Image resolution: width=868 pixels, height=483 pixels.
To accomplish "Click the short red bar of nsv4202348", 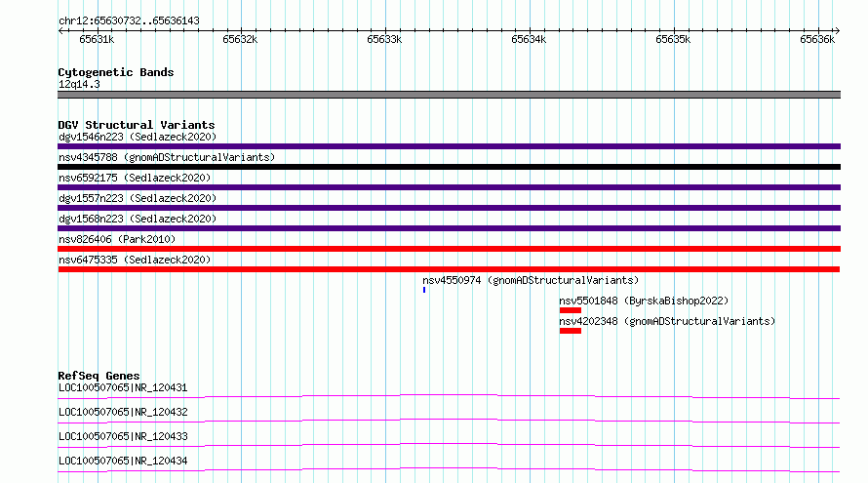I will tap(571, 331).
